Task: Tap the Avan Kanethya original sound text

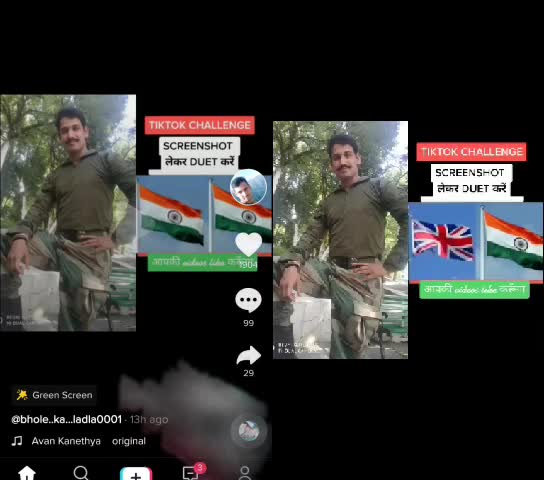Action: [88, 441]
